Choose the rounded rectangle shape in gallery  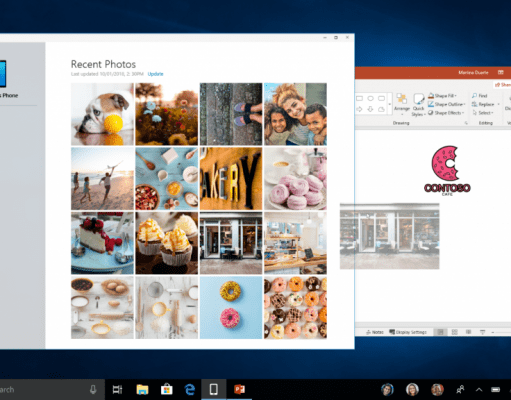pyautogui.click(x=381, y=98)
